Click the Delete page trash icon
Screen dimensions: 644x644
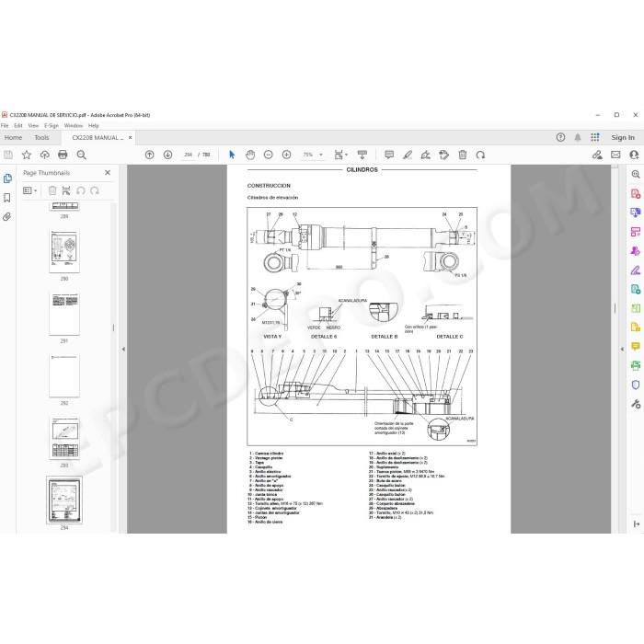coord(463,155)
